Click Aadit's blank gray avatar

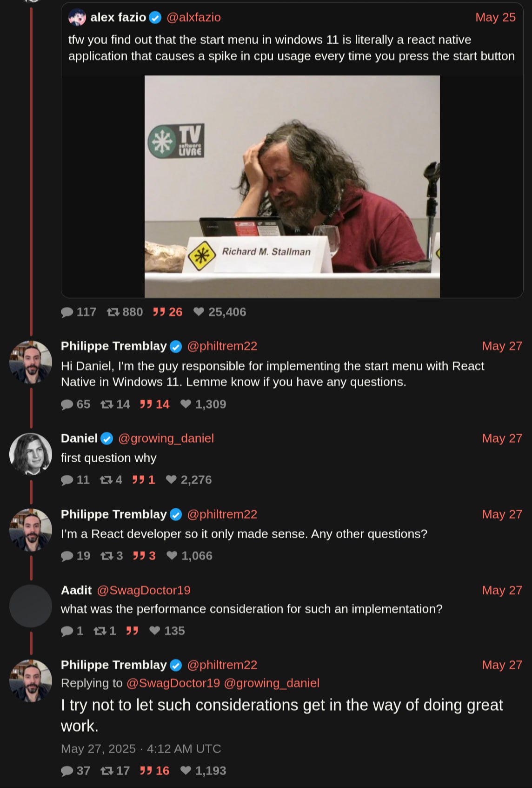(x=31, y=606)
